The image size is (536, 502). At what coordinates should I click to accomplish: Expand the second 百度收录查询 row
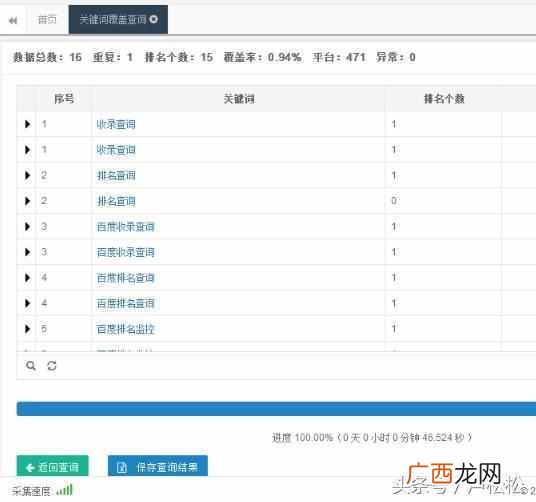pos(27,252)
